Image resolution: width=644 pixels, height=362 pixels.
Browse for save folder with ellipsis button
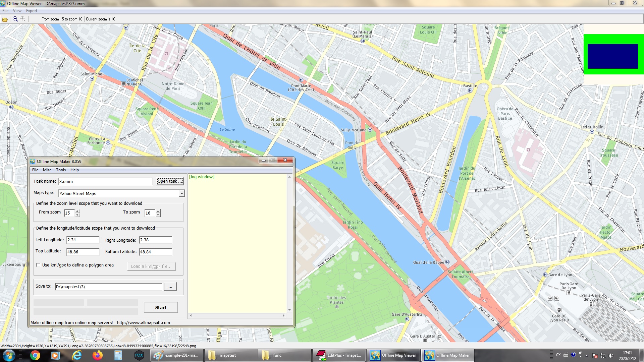click(170, 287)
